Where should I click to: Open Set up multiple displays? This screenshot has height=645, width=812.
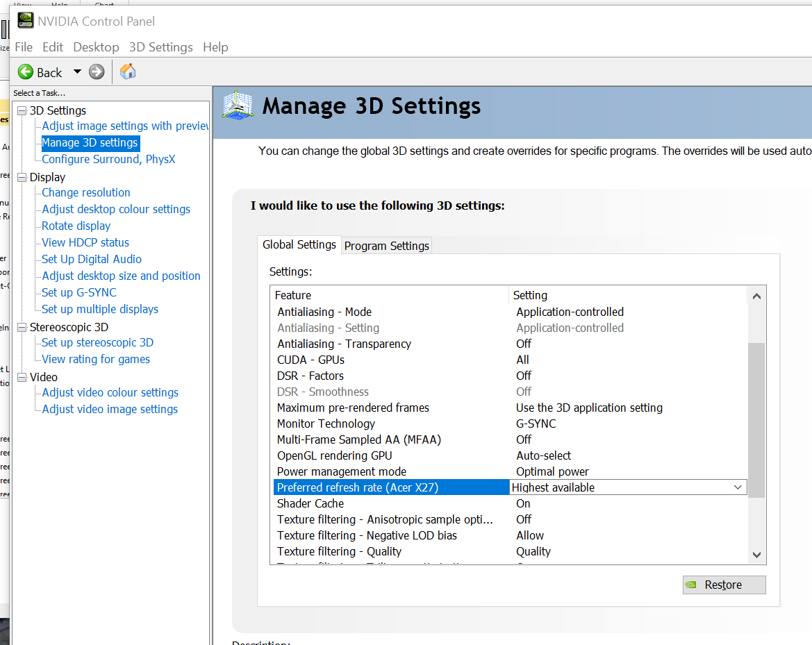(100, 309)
